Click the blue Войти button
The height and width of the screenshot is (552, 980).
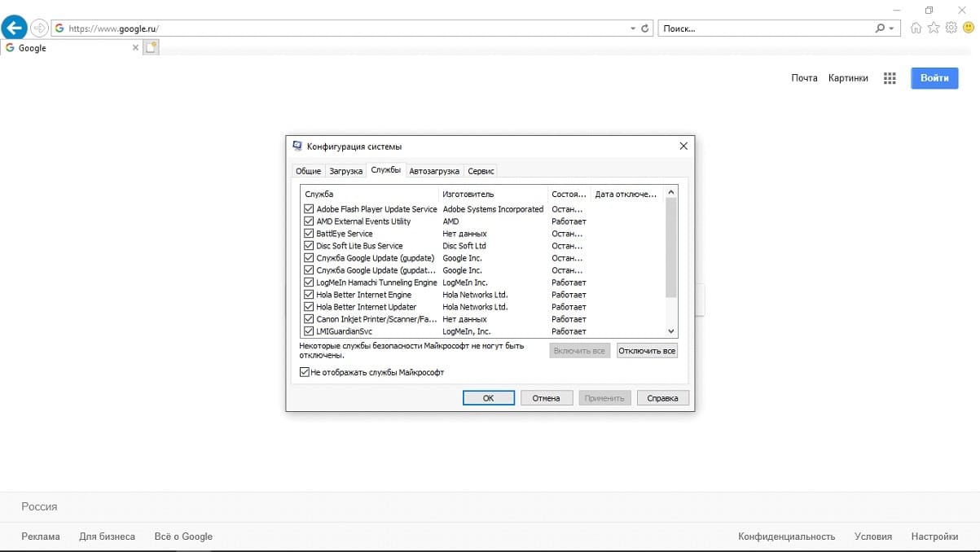934,78
